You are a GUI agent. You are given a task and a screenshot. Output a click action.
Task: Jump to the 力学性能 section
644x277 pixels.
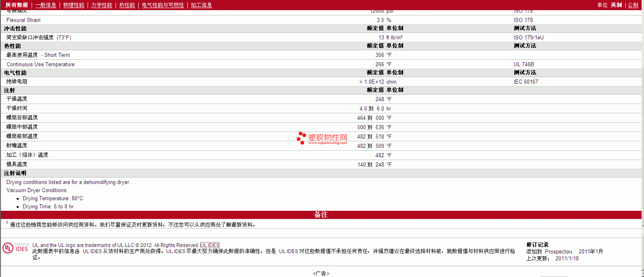pos(101,5)
